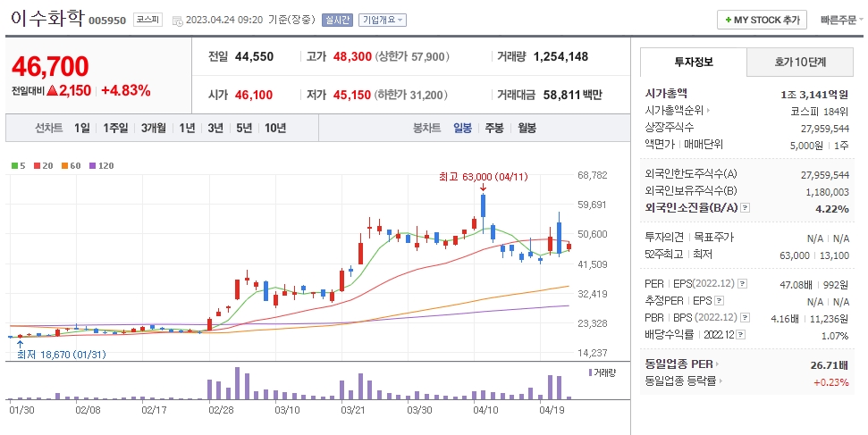
Task: Click the green 5-day moving average legend
Action: pos(18,165)
